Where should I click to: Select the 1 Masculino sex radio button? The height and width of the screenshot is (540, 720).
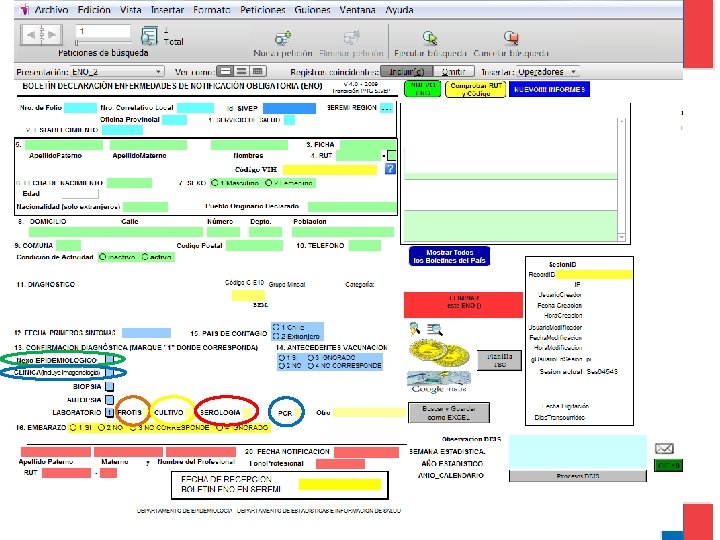coord(214,183)
